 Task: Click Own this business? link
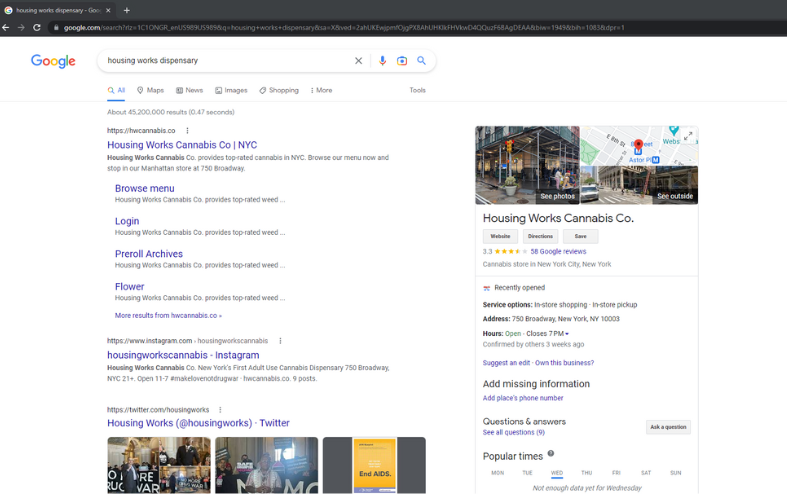tap(564, 363)
